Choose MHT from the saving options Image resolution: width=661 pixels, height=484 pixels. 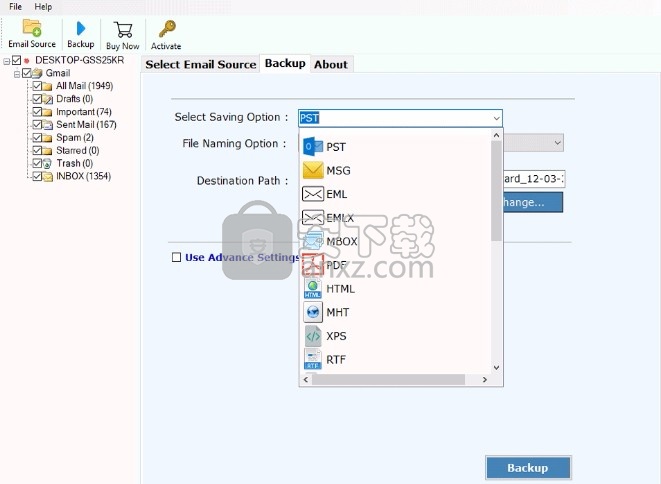click(338, 312)
